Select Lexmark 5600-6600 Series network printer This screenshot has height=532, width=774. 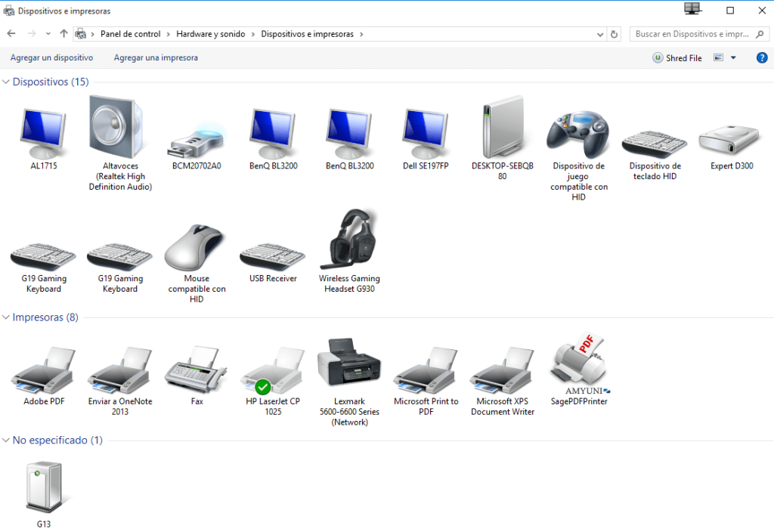(349, 382)
